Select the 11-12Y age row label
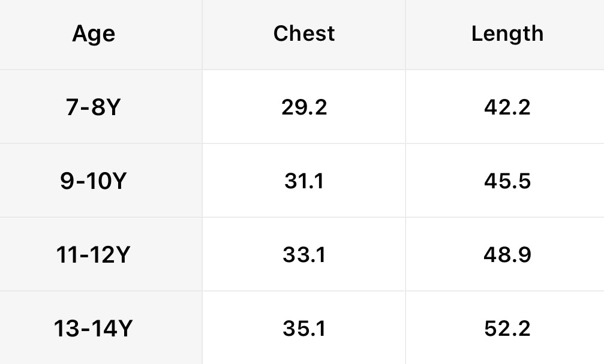Image resolution: width=604 pixels, height=364 pixels. pyautogui.click(x=94, y=255)
